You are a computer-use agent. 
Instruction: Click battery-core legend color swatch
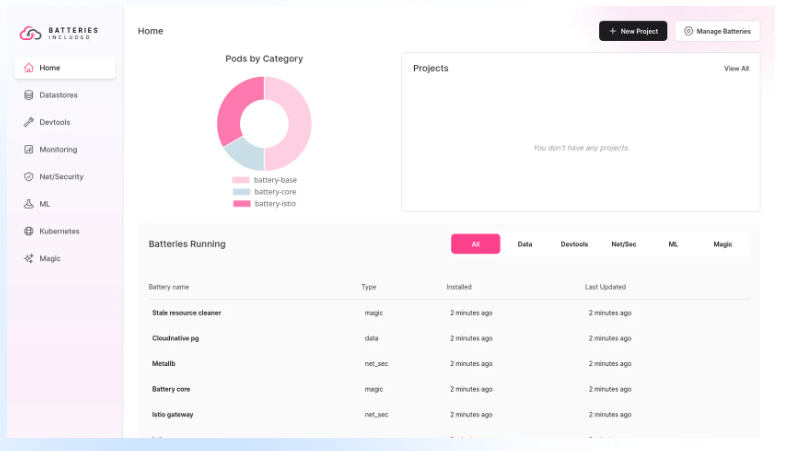coord(241,192)
